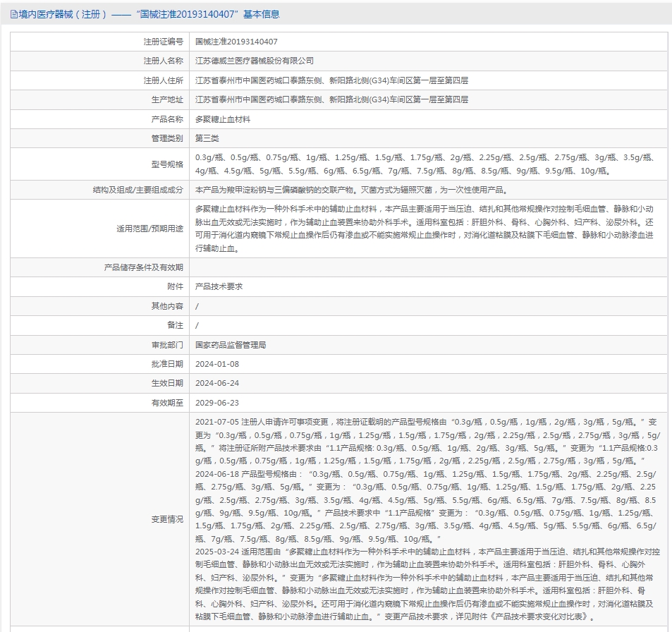Click the 有效期至 label
672x632 pixels.
point(167,403)
